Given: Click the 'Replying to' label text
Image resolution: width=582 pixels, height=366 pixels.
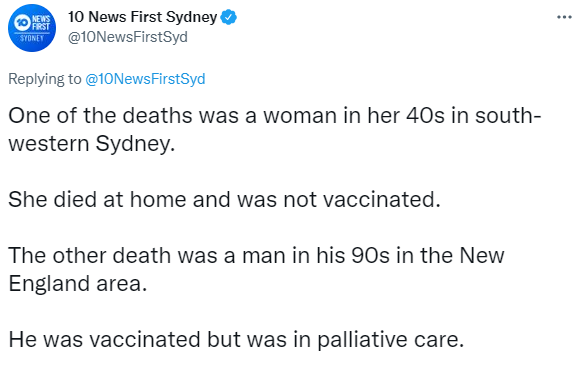Looking at the screenshot, I should point(45,79).
